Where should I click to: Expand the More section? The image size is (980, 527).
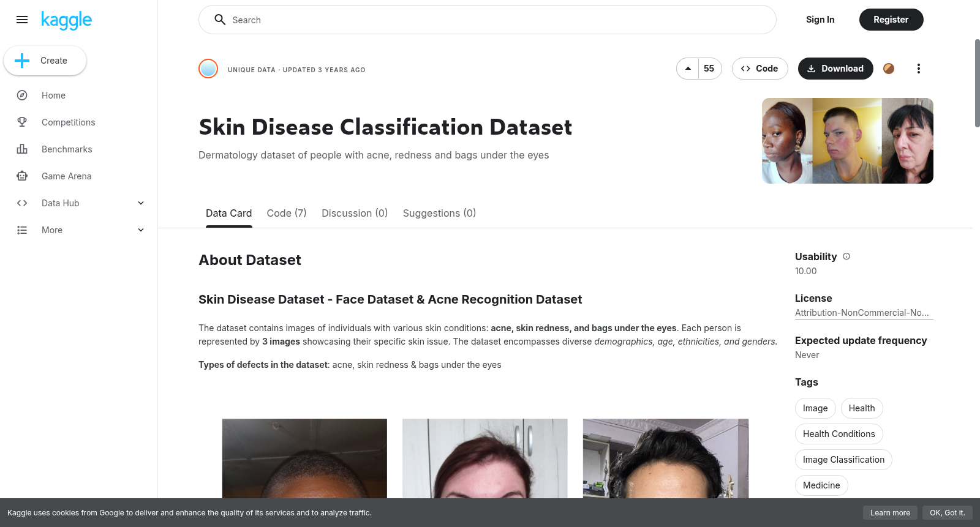click(141, 230)
